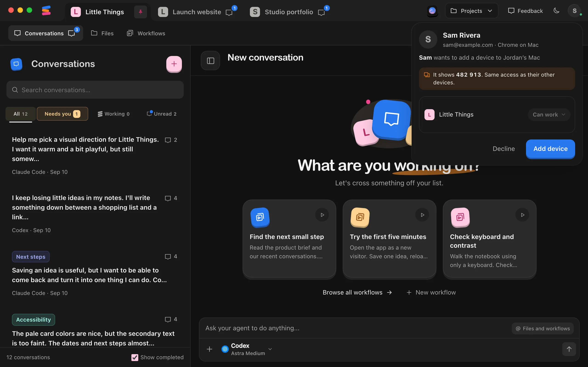Click the pink new conversation plus button
Image resolution: width=588 pixels, height=367 pixels.
point(174,64)
